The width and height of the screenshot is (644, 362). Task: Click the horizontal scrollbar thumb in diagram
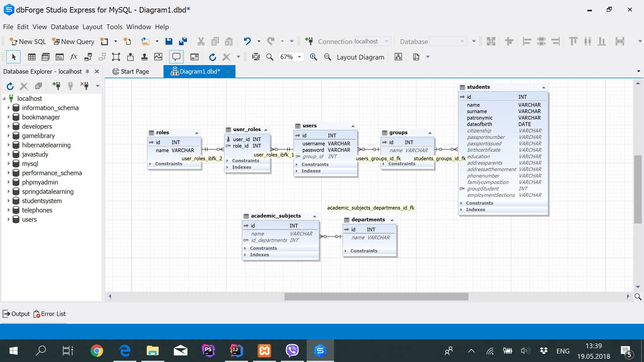point(376,296)
